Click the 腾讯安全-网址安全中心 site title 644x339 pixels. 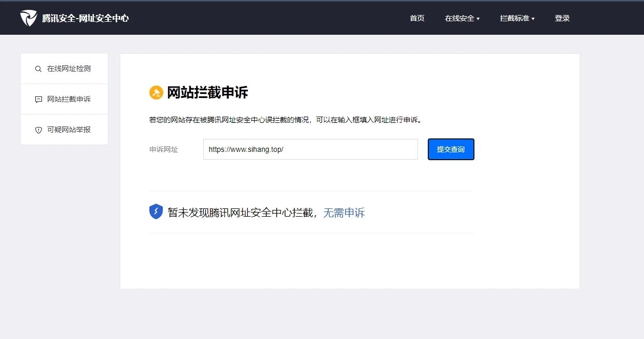pyautogui.click(x=86, y=18)
